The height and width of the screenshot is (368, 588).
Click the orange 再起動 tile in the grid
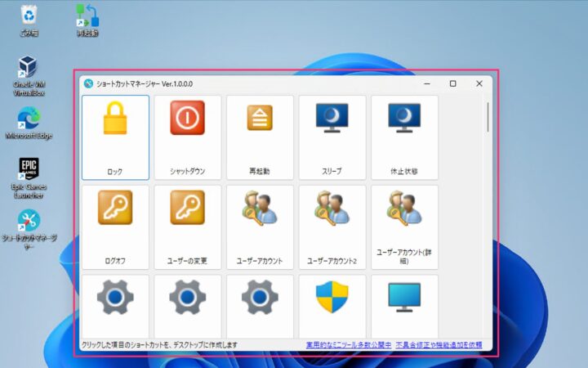[259, 119]
